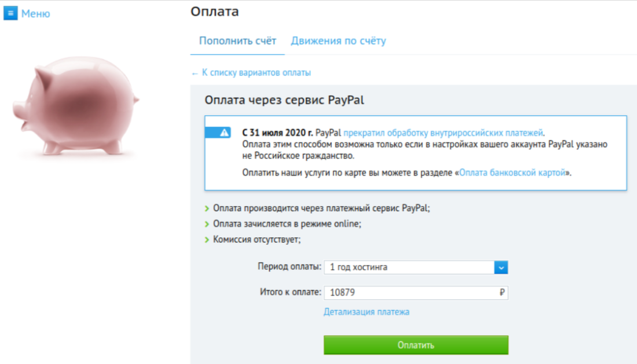Open the 'Меню' label in the sidebar
The image size is (637, 364).
point(35,13)
